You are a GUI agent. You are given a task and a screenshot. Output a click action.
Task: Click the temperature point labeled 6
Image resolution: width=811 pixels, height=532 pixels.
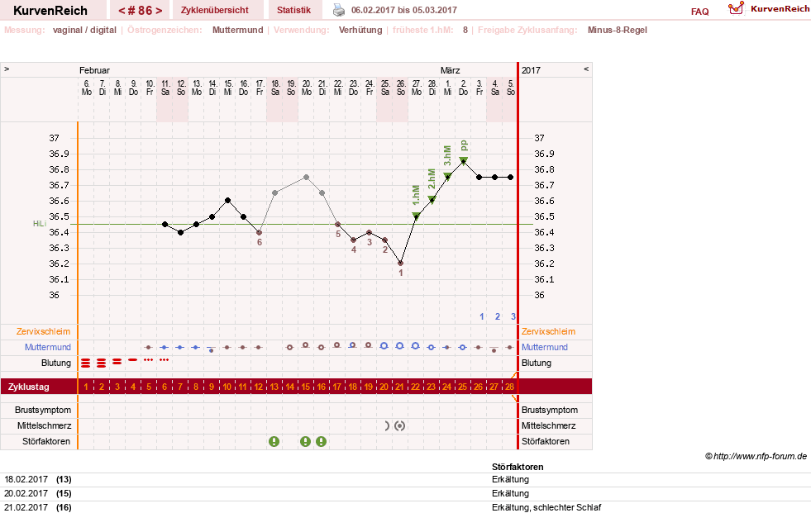coord(259,232)
